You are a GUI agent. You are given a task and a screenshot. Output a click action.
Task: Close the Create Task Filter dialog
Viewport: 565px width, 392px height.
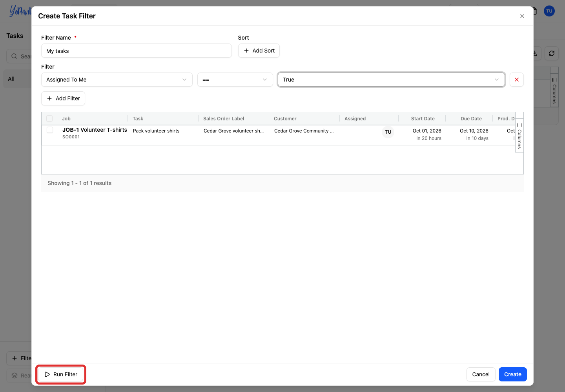(522, 16)
